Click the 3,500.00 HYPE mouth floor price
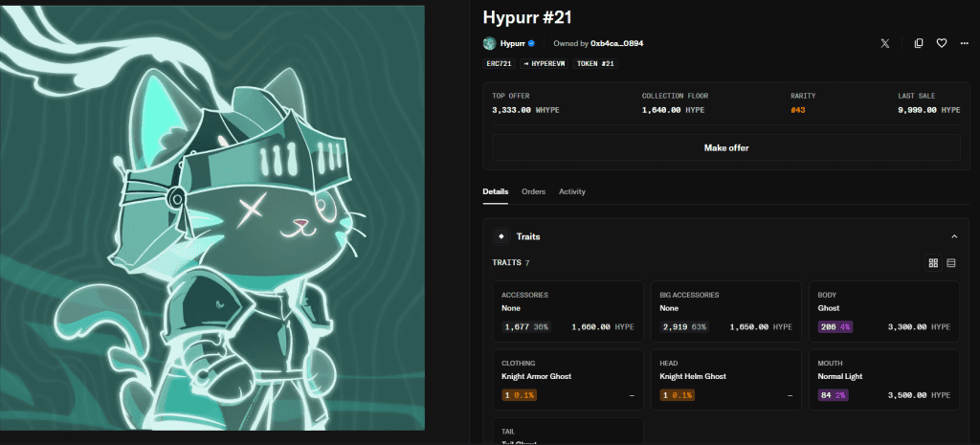The width and height of the screenshot is (980, 445). pos(919,395)
